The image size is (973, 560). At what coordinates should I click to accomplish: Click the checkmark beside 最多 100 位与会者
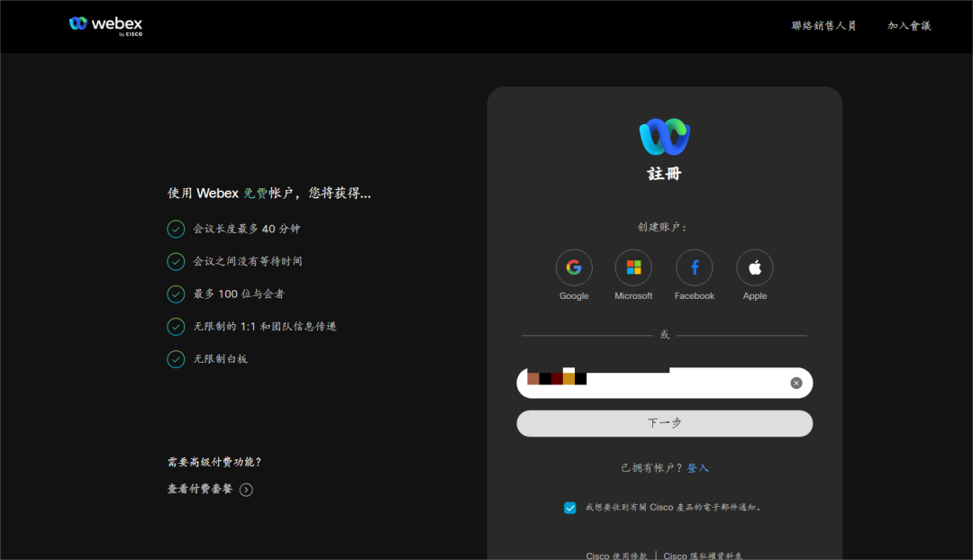176,294
